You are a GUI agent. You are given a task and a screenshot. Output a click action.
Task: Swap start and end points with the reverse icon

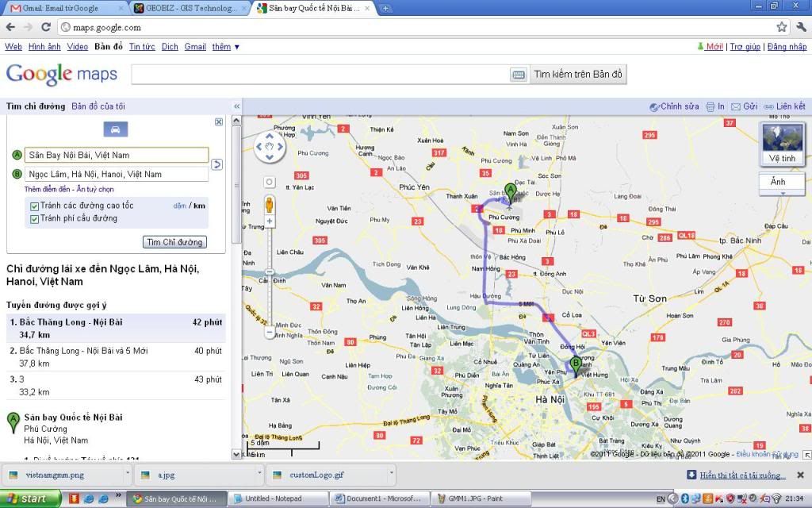tap(217, 164)
